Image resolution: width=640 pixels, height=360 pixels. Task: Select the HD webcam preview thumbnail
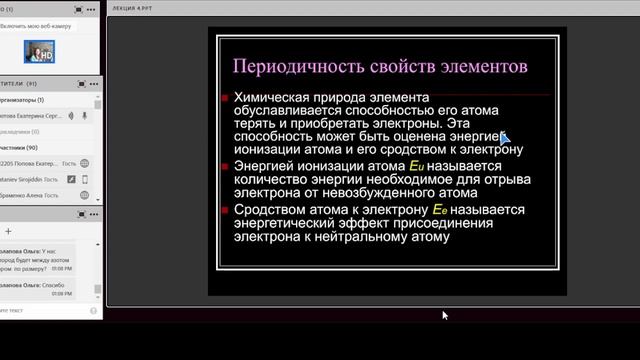(x=39, y=51)
